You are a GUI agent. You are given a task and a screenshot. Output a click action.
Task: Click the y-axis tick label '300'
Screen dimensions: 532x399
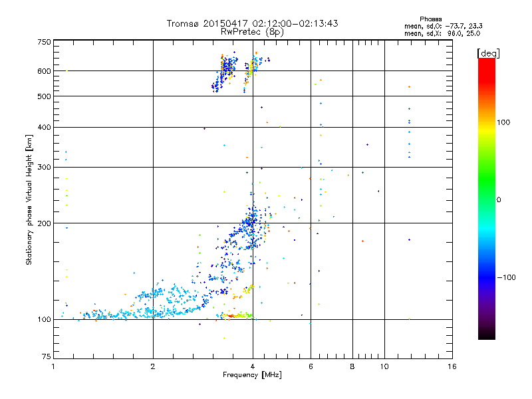pyautogui.click(x=44, y=167)
